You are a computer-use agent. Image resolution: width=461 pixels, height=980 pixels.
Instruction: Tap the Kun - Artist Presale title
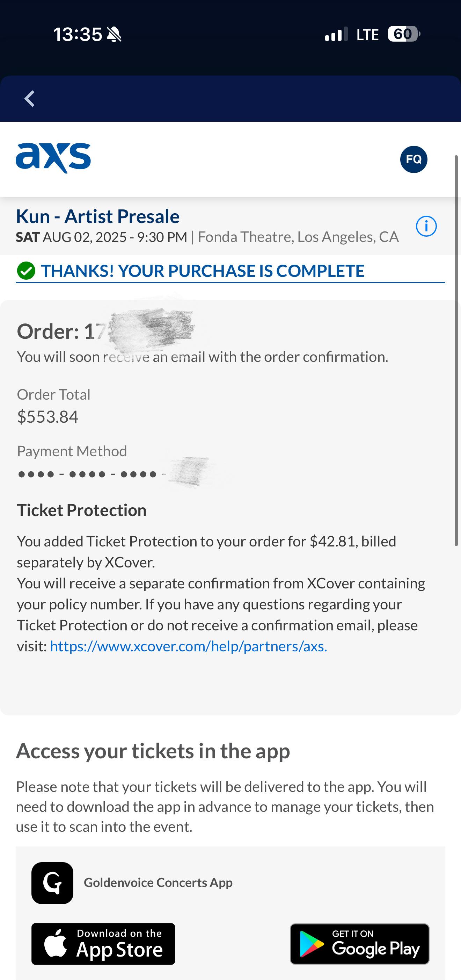point(98,216)
